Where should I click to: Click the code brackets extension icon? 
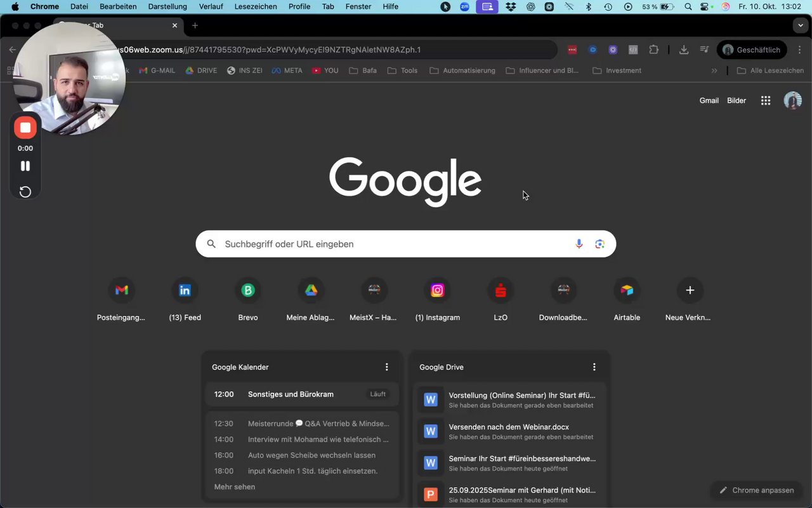coord(633,50)
